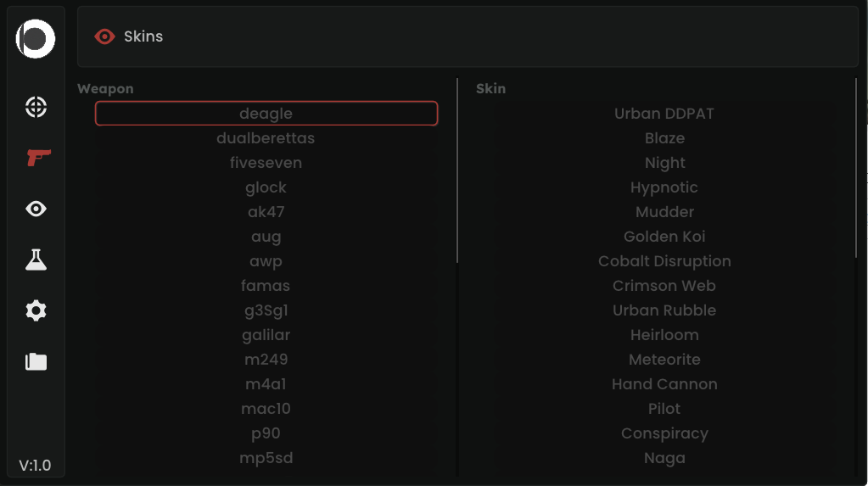Screen dimensions: 868x486
Task: Select the deagle weapon entry
Action: [x=266, y=114]
